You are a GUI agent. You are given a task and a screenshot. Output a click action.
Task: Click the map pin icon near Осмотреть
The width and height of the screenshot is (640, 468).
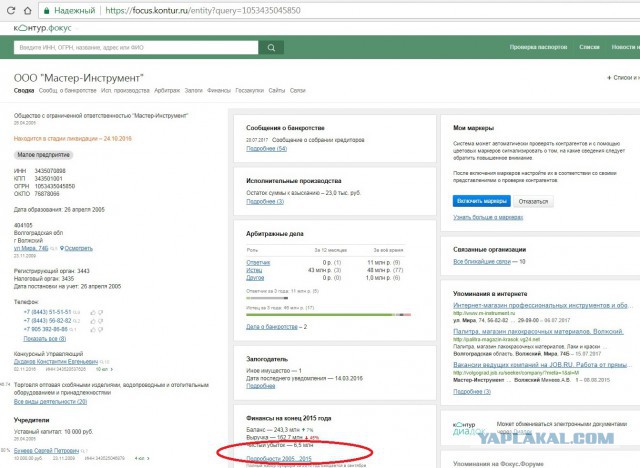(62, 248)
